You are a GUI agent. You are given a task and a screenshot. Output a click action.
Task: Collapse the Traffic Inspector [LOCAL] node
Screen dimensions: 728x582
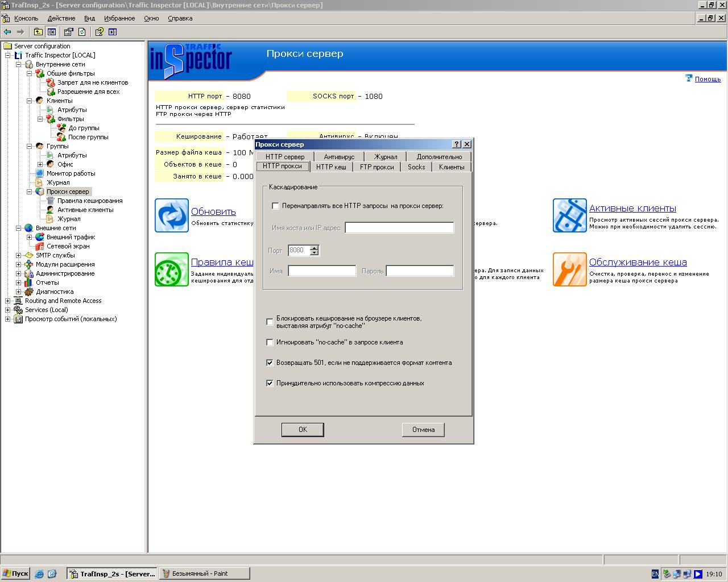click(x=8, y=55)
